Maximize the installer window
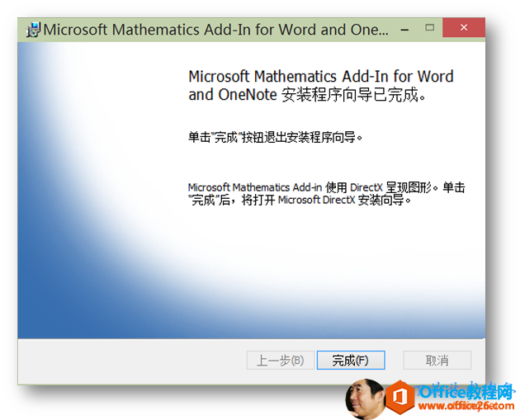Screen dimensions: 520x420 pyautogui.click(x=429, y=28)
